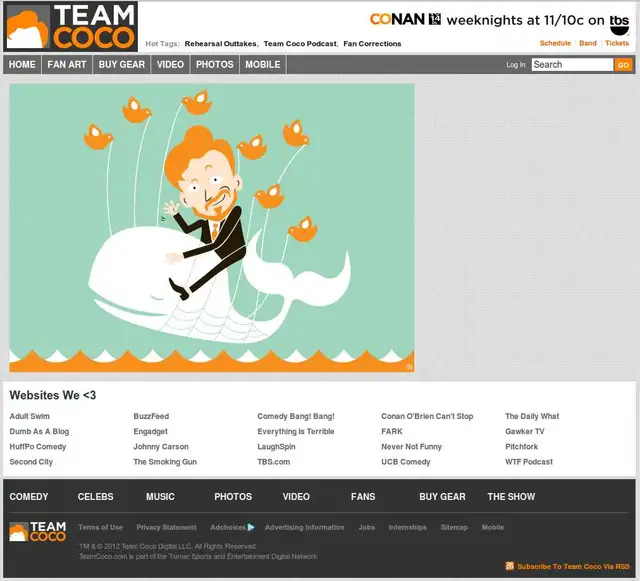Open the Tickets link
The height and width of the screenshot is (581, 640).
617,43
